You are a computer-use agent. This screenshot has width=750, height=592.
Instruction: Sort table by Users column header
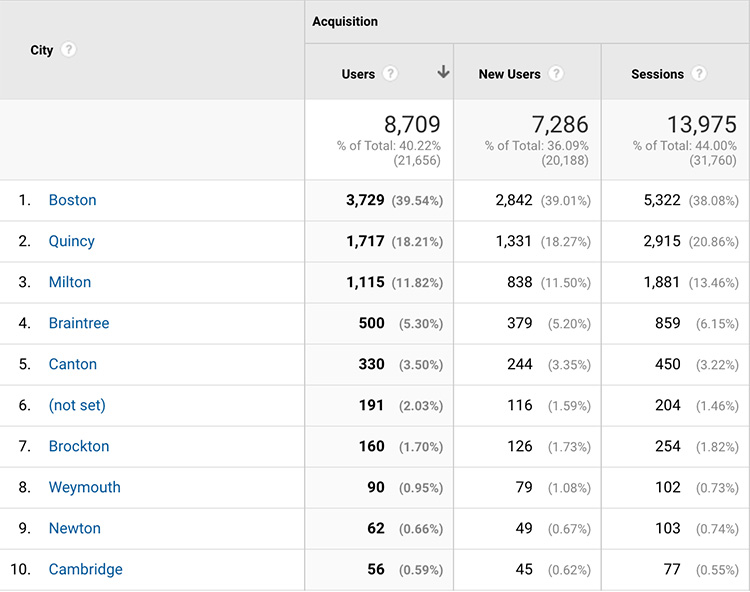click(x=358, y=74)
